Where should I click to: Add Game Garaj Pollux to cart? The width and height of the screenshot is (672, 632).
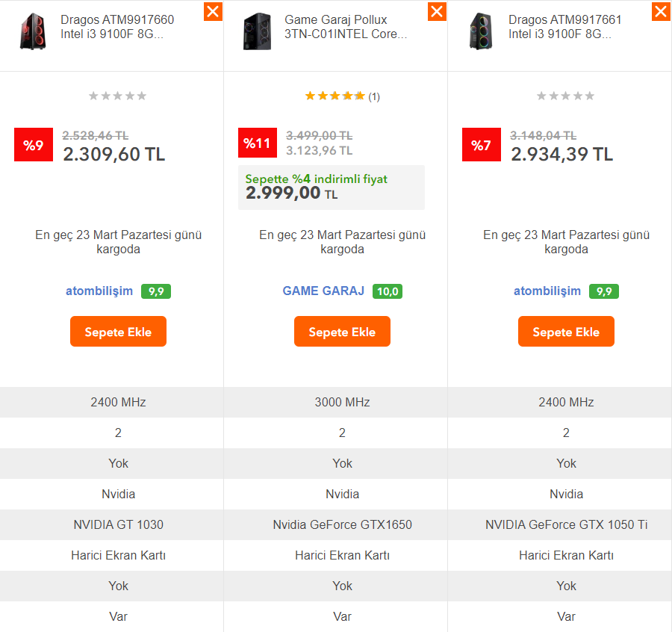pyautogui.click(x=342, y=332)
